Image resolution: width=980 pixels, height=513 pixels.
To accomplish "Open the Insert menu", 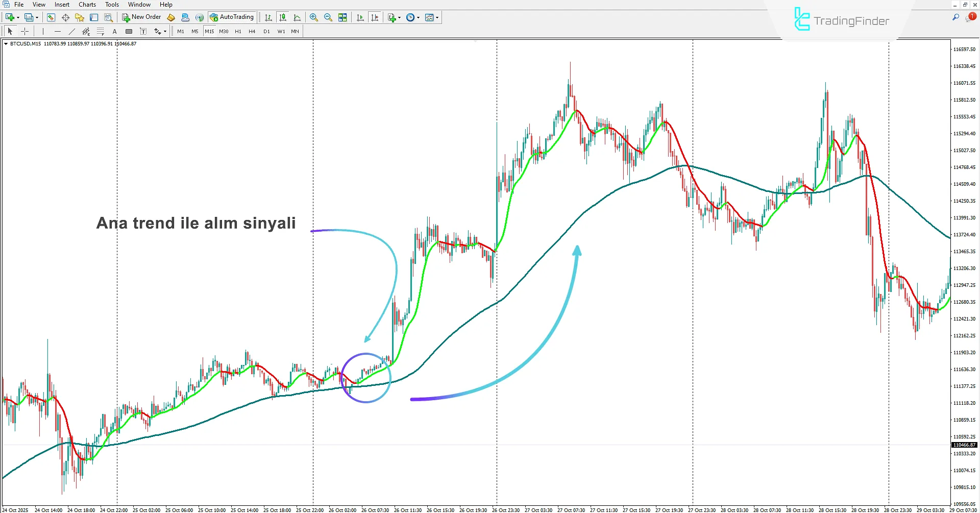I will 62,4.
